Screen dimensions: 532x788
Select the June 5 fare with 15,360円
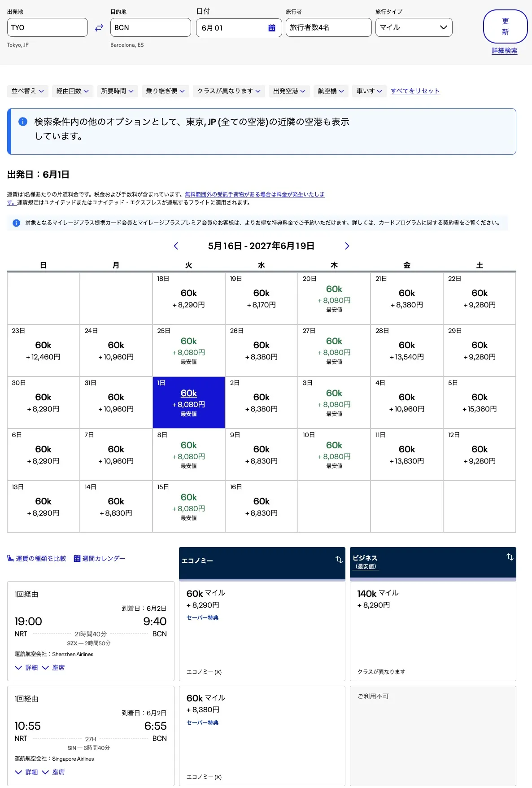(480, 403)
